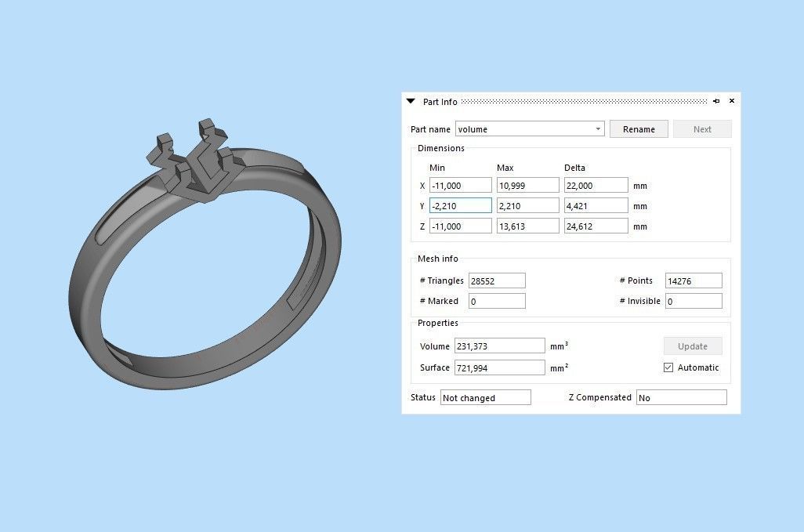
Task: Click the Mesh info group label
Action: (438, 259)
